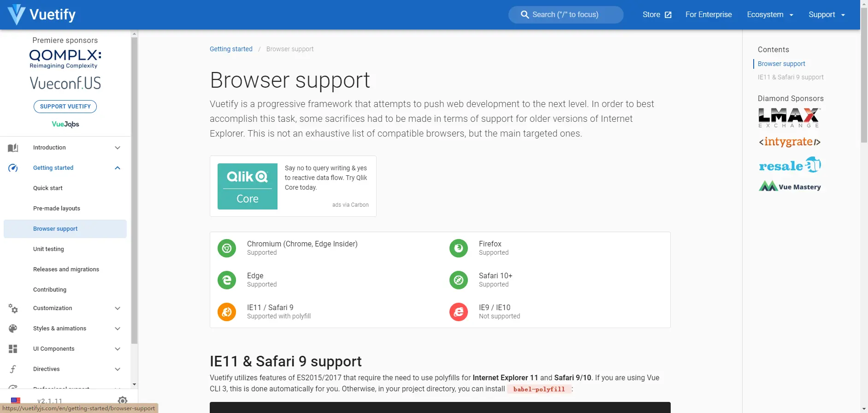This screenshot has height=413, width=868.
Task: Click the Firefox browser icon
Action: (x=459, y=248)
